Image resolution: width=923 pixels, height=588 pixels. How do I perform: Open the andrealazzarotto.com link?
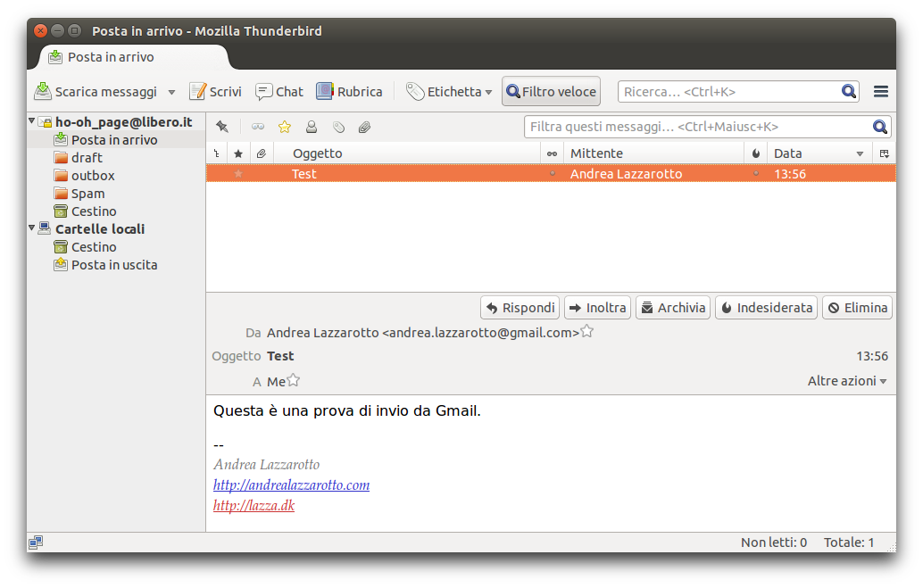tap(291, 485)
